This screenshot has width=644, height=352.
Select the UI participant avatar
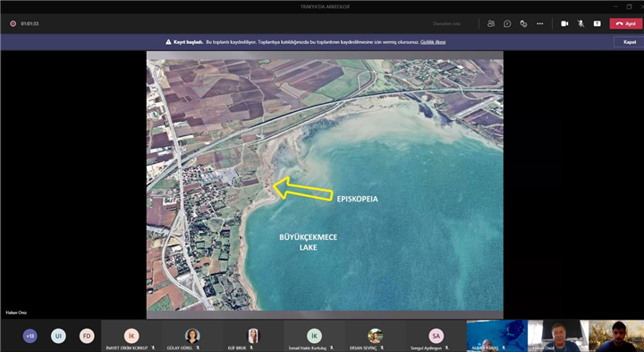58,336
